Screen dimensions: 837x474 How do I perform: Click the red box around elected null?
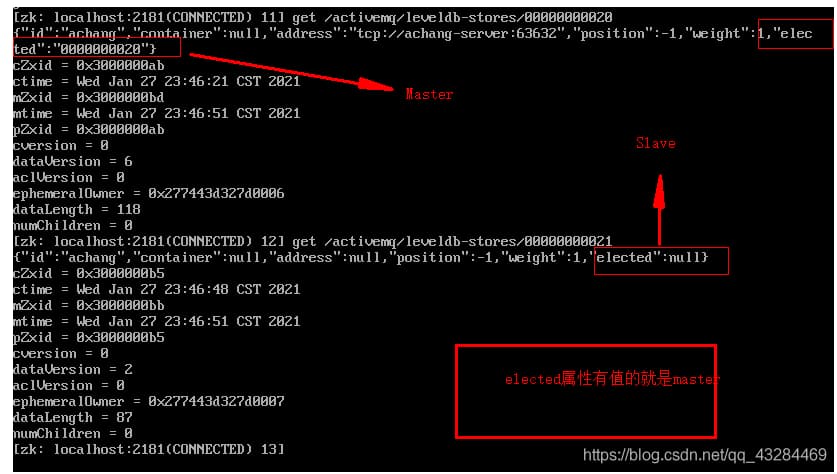[661, 260]
